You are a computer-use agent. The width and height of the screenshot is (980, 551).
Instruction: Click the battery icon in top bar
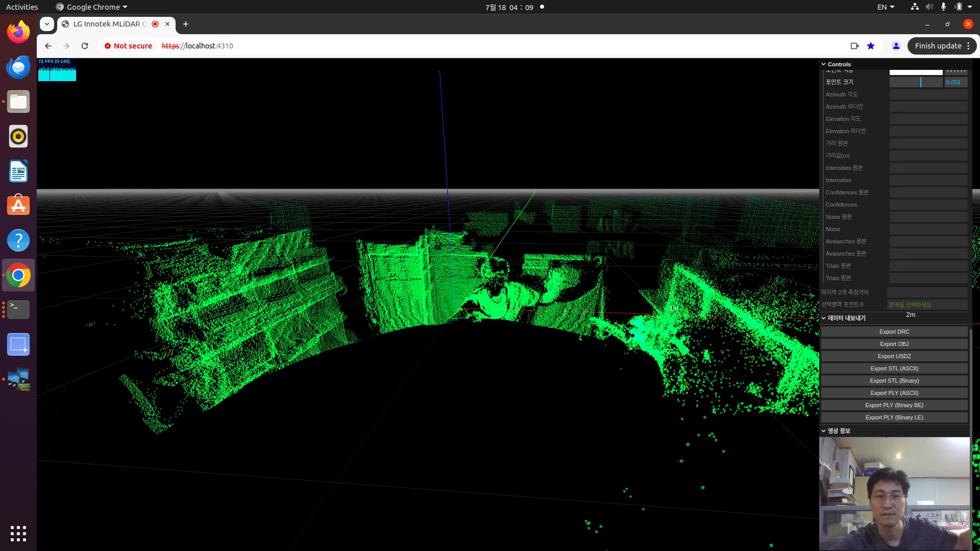click(x=958, y=7)
